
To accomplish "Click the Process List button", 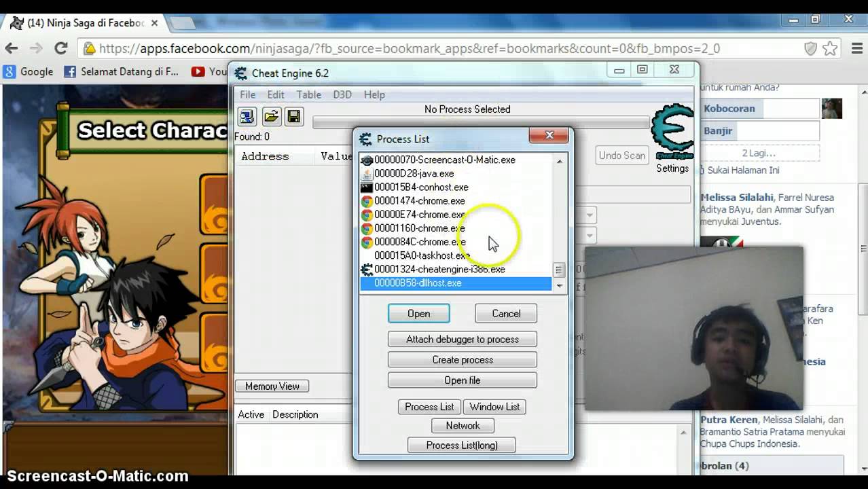I will (429, 407).
